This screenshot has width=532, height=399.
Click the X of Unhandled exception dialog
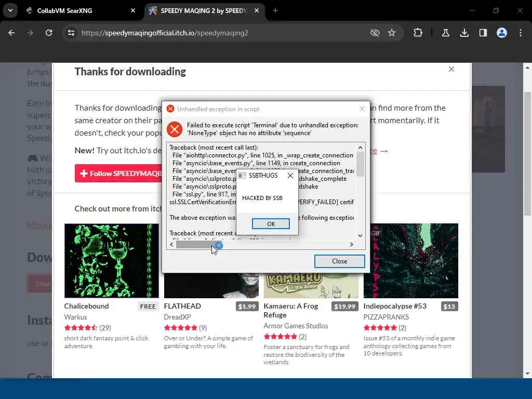362,109
